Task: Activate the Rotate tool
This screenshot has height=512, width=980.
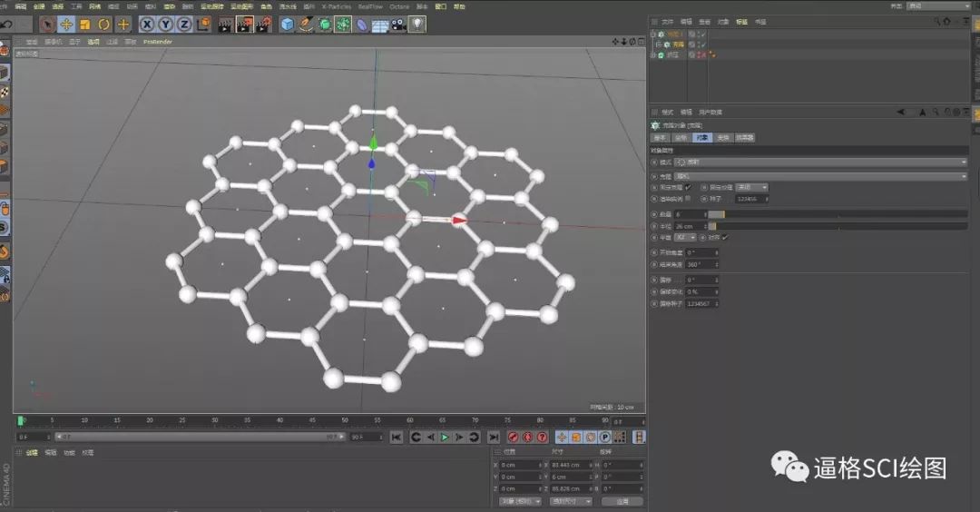Action: (103, 25)
